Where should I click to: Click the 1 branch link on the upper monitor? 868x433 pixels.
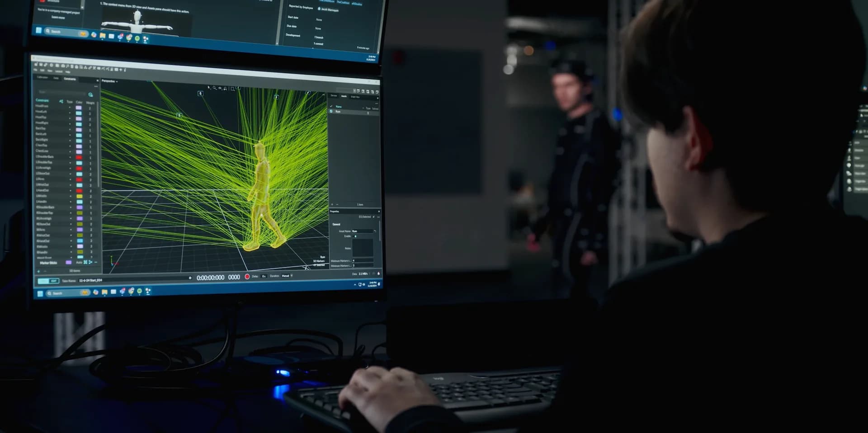tap(319, 38)
